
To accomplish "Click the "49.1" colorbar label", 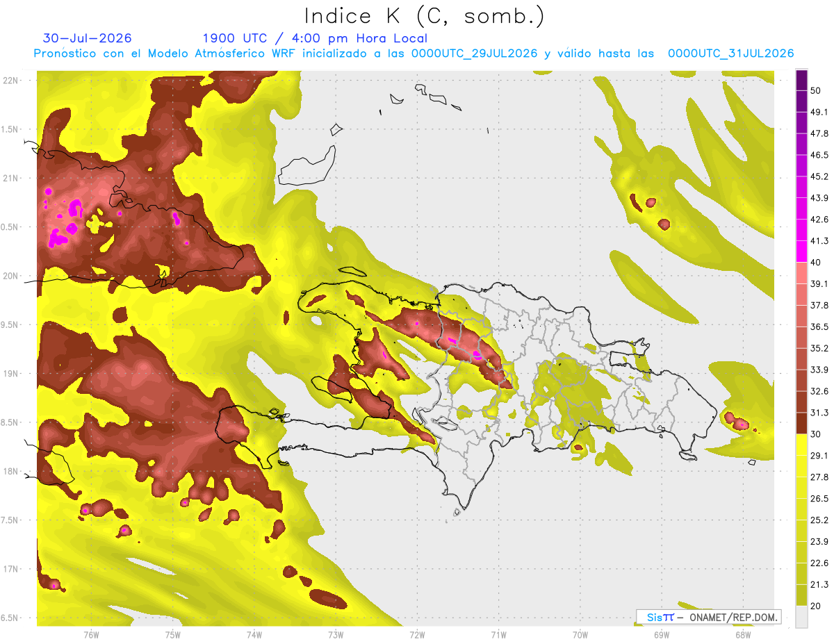I will 820,113.
